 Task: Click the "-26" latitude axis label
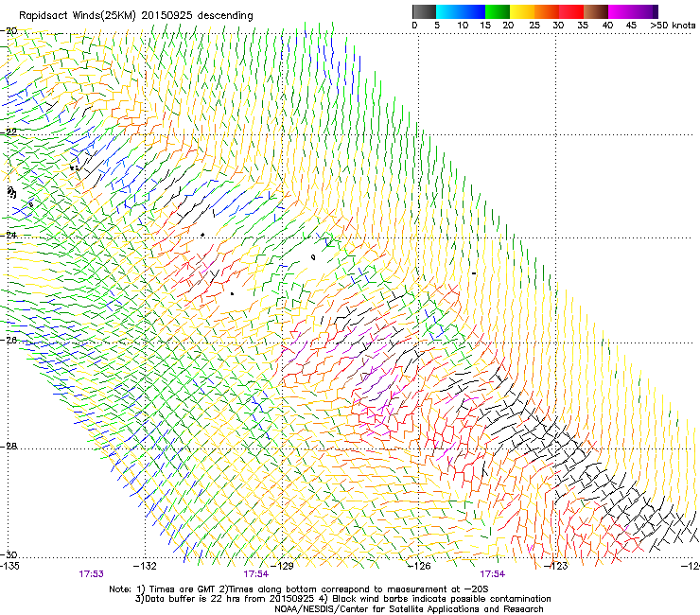9,340
